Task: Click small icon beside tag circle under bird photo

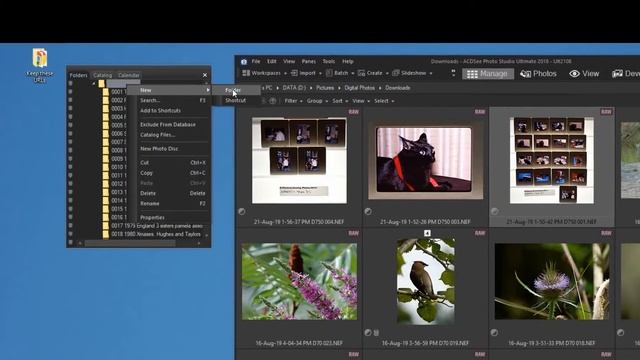Action: 376,333
